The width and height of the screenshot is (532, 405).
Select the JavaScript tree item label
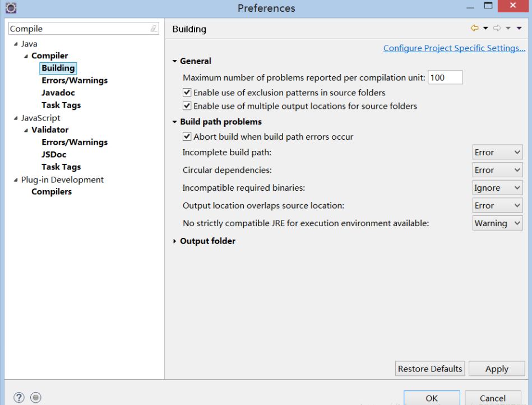point(41,118)
